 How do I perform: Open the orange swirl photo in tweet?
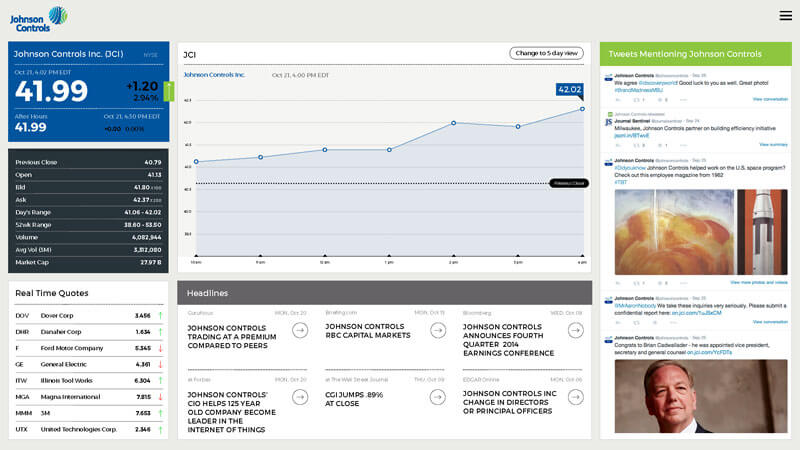pyautogui.click(x=674, y=232)
